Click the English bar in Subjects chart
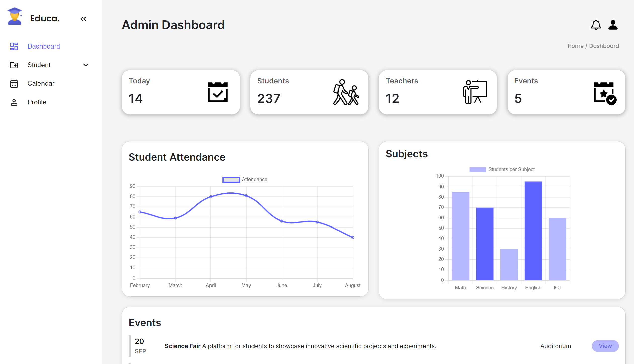The image size is (634, 364). click(x=533, y=231)
